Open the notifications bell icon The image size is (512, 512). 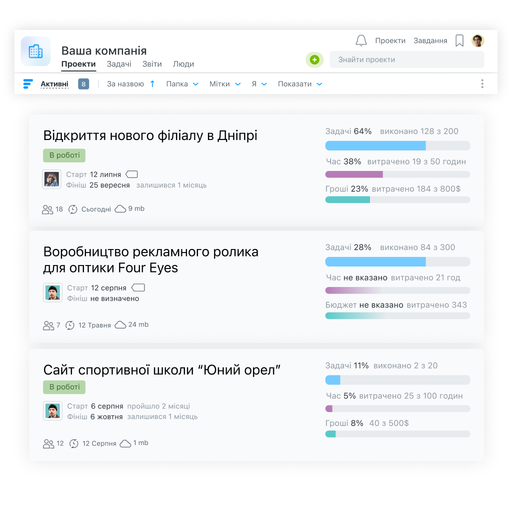click(361, 41)
